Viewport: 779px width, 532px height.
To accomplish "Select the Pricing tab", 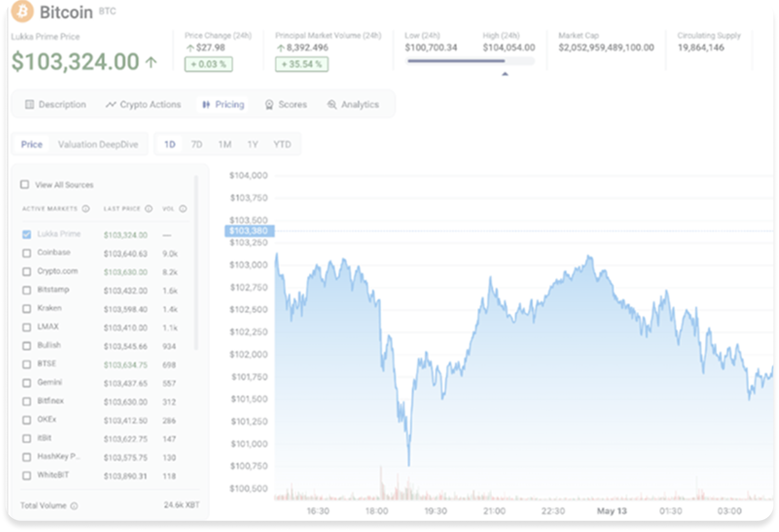I will 223,105.
